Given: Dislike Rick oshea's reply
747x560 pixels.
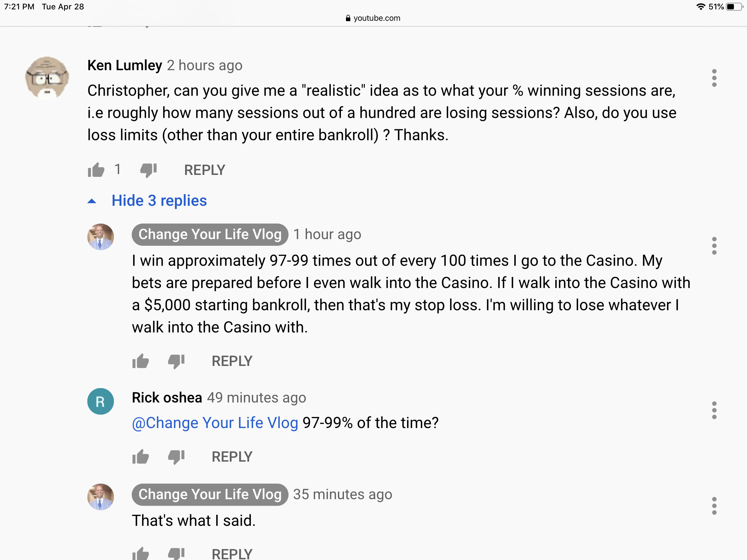Looking at the screenshot, I should [x=176, y=457].
